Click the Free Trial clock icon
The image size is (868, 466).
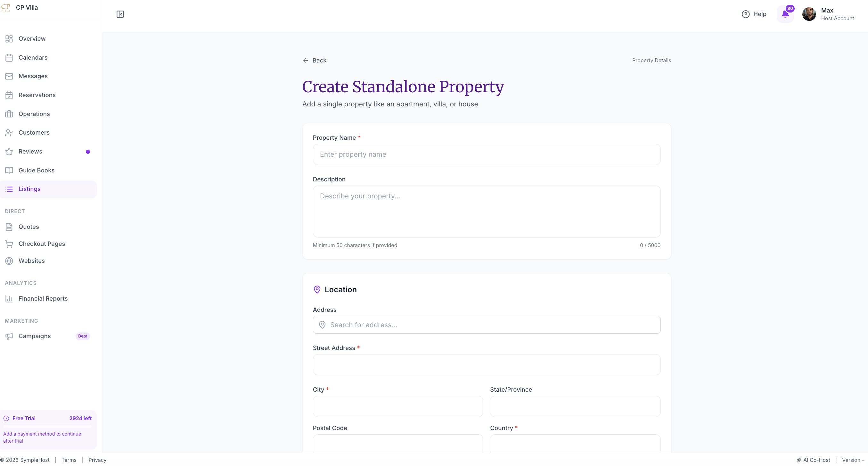pos(6,418)
